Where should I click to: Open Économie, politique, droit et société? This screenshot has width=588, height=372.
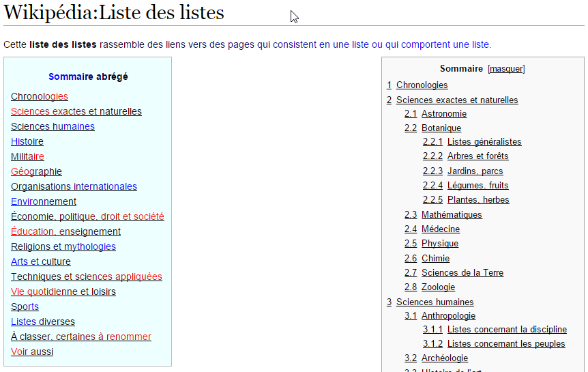[87, 216]
